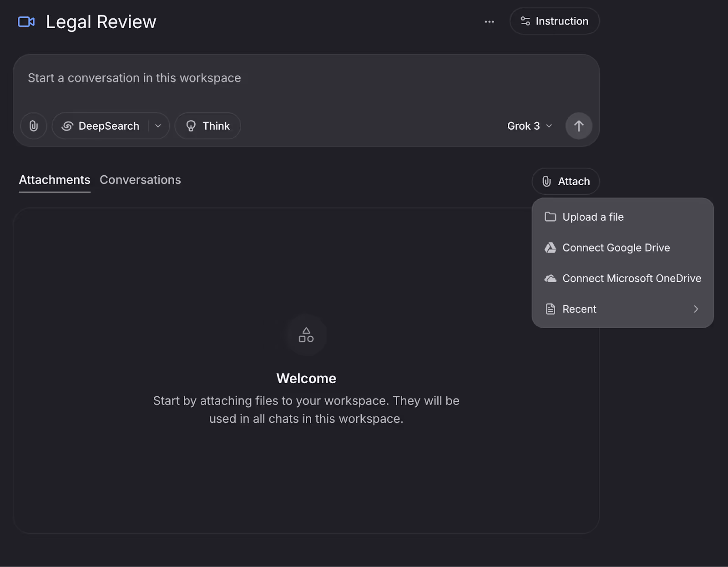Click the Legal Review workspace title
Screen dimensions: 728x567
[x=101, y=22]
